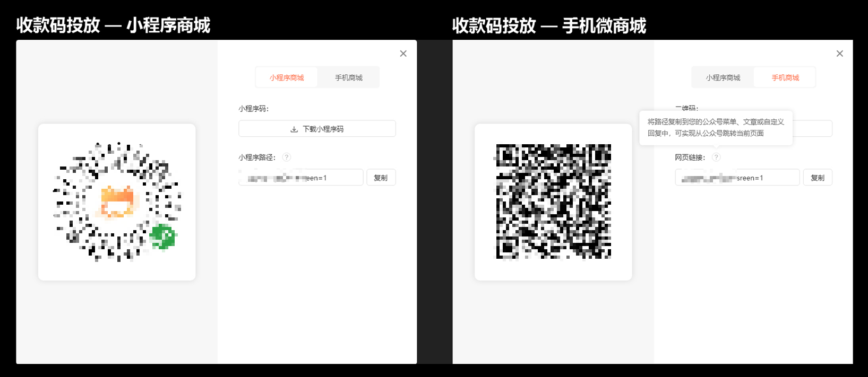This screenshot has height=377, width=868.
Task: Copy the mini-program path with 复制
Action: coord(381,178)
